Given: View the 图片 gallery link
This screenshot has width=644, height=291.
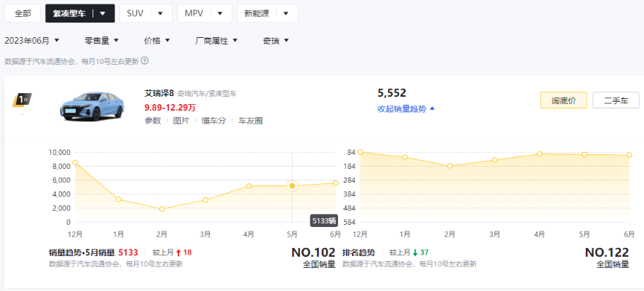Looking at the screenshot, I should point(181,121).
